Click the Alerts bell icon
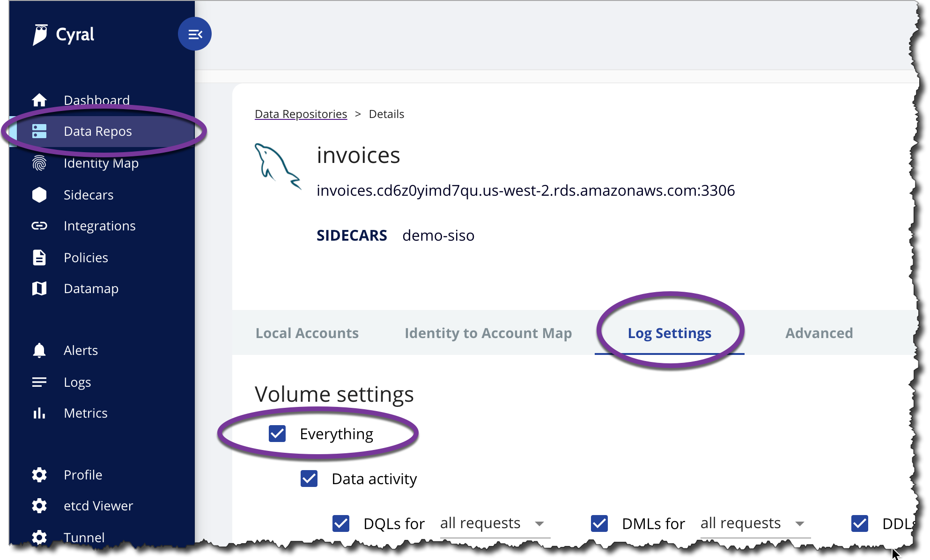Viewport: 930px width, 560px height. point(39,350)
